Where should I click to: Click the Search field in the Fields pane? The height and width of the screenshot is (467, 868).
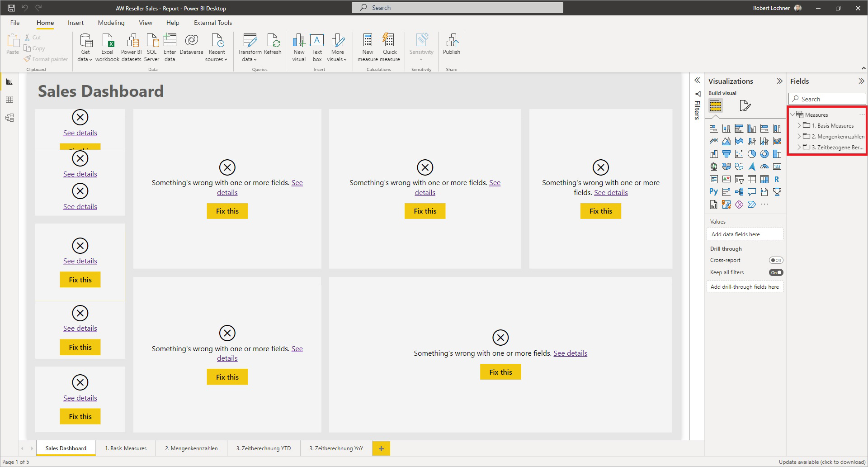tap(827, 99)
